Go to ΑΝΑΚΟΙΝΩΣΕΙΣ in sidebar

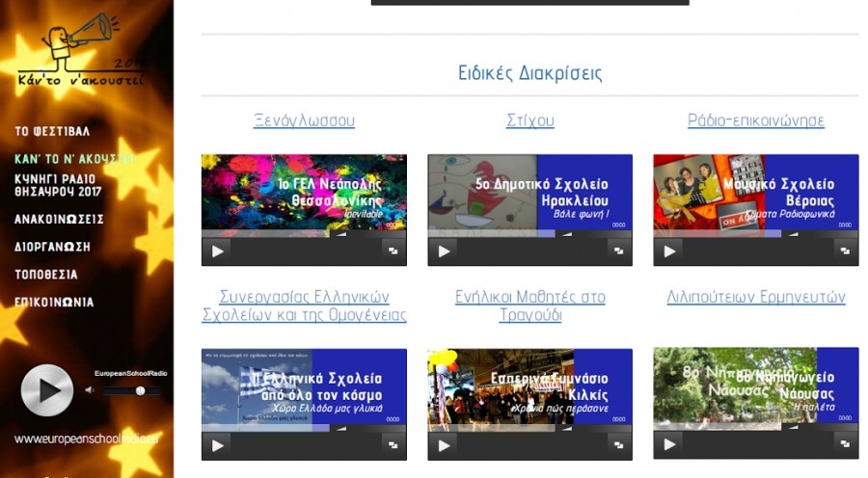[x=59, y=220]
